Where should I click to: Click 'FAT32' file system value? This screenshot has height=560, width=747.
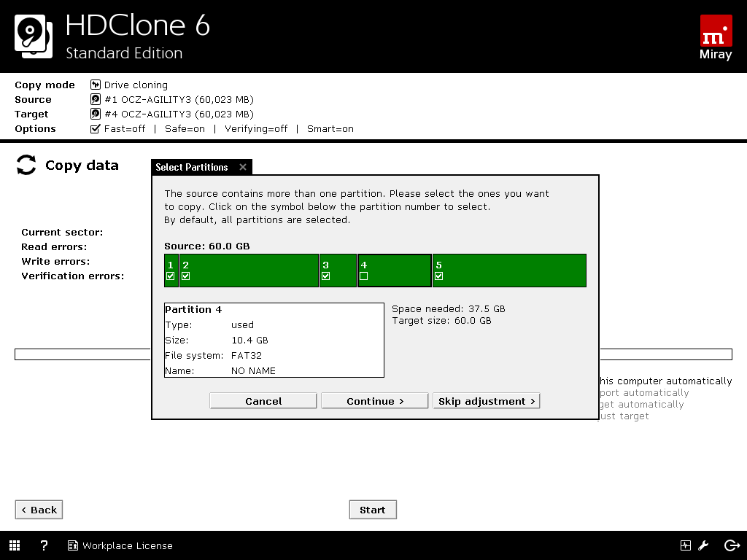click(x=247, y=355)
